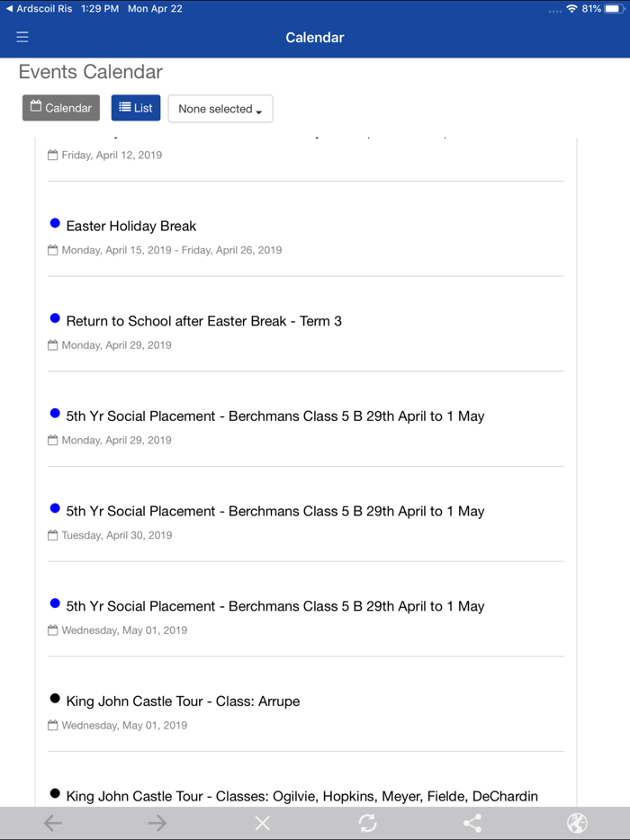Tap calendar icon beside Monday, April 15 date
Screen dimensions: 630x840
pos(53,250)
